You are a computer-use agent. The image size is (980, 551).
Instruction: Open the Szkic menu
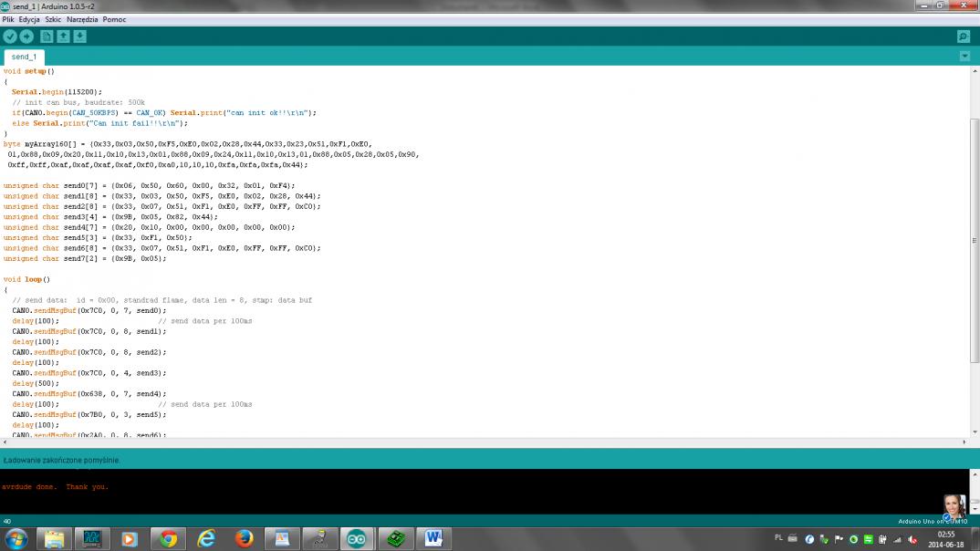[53, 19]
